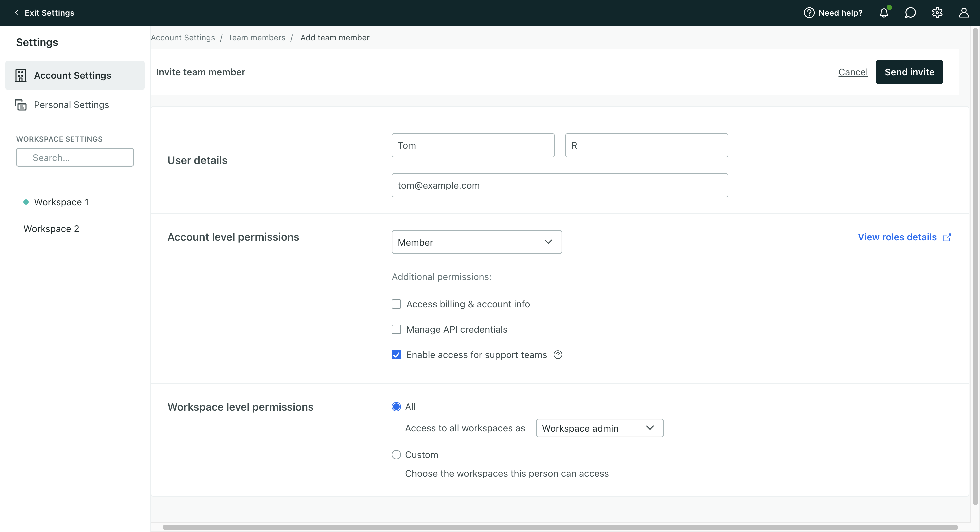Click the Account Settings building icon

click(21, 75)
